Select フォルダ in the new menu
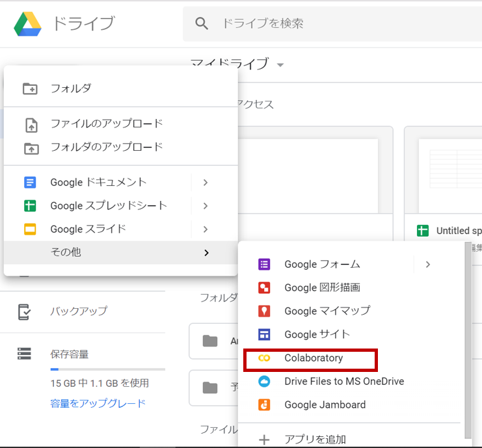482x448 pixels. pyautogui.click(x=121, y=88)
